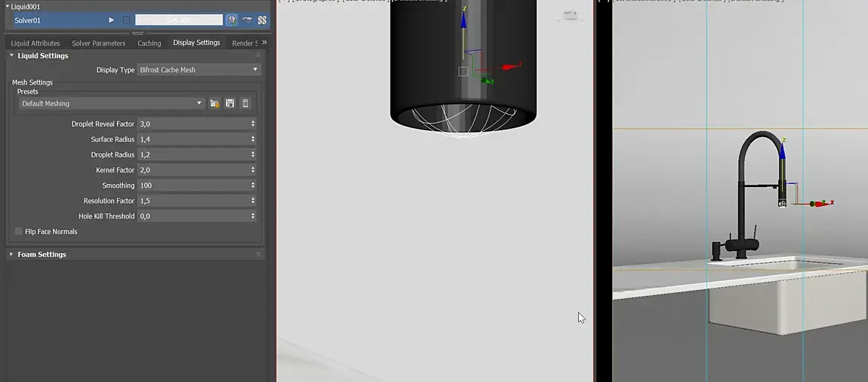Adjust the Smoothing spinner arrows
The image size is (868, 382).
[253, 185]
